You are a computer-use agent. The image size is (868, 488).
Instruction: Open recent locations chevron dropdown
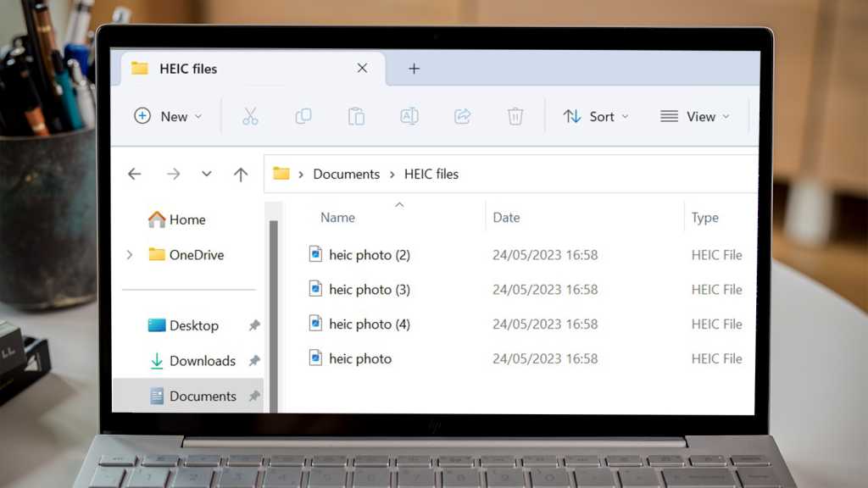(207, 175)
